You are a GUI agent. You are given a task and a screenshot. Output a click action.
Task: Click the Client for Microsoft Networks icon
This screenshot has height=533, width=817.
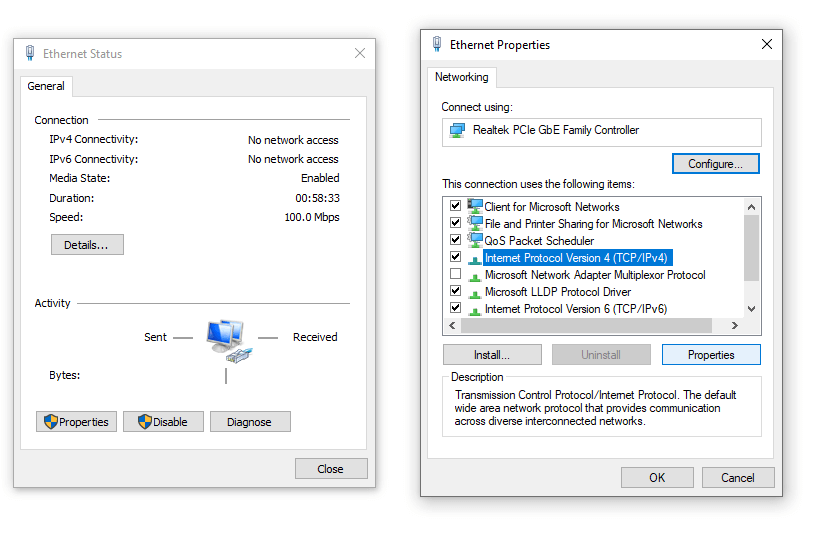[x=475, y=206]
